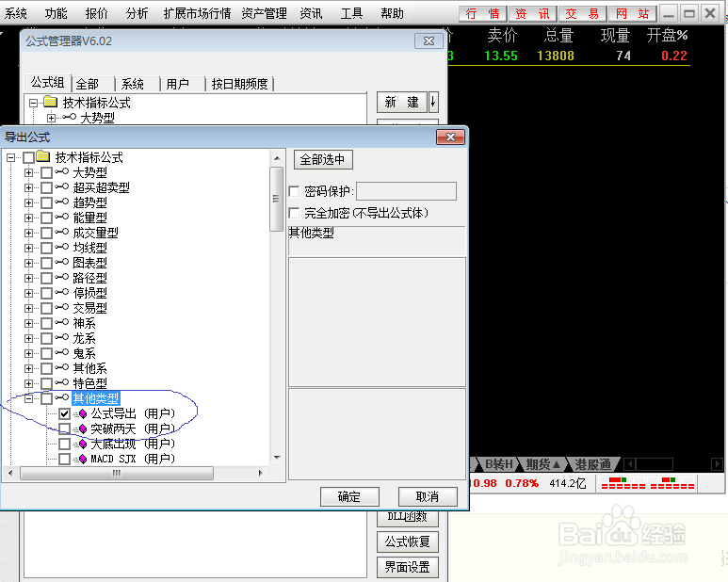
Task: Open 界面设置 in 公式管理器
Action: point(407,567)
